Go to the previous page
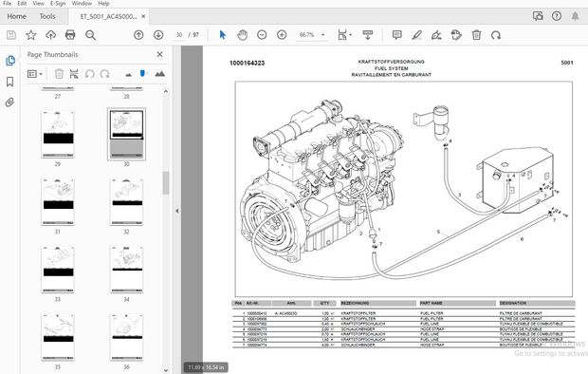 [138, 35]
